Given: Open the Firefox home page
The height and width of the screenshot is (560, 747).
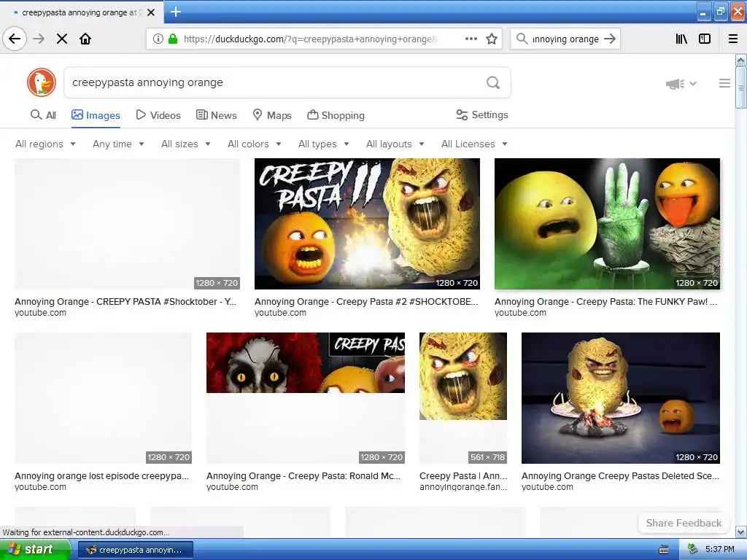Looking at the screenshot, I should [x=85, y=39].
